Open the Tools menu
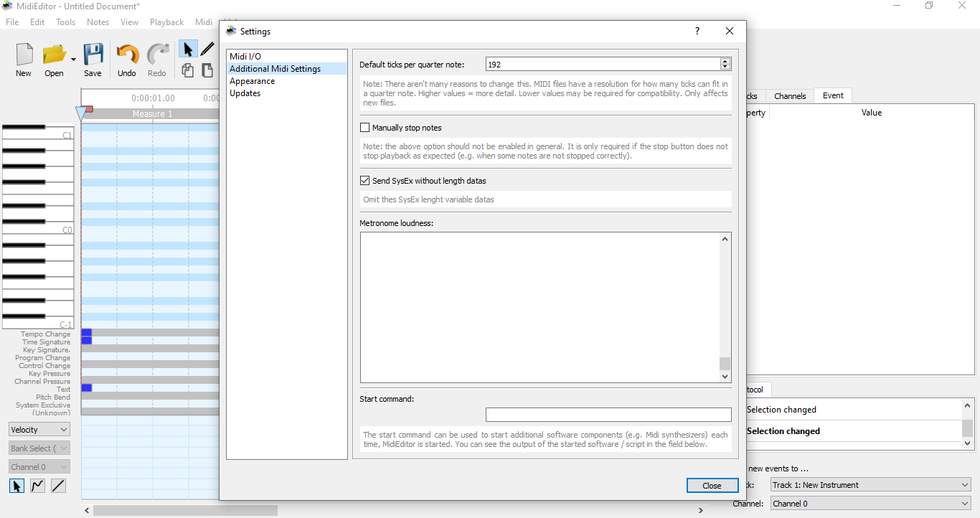 pos(66,22)
